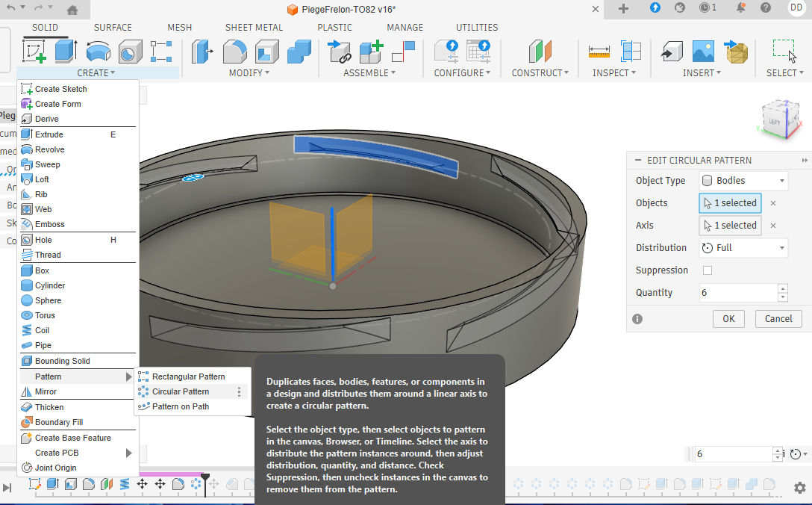Open the Object Type Bodies dropdown
Screen dimensions: 812x505
point(743,180)
